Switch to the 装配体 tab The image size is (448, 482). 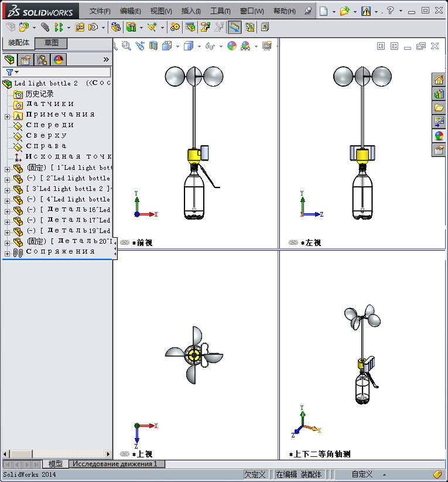pyautogui.click(x=19, y=43)
